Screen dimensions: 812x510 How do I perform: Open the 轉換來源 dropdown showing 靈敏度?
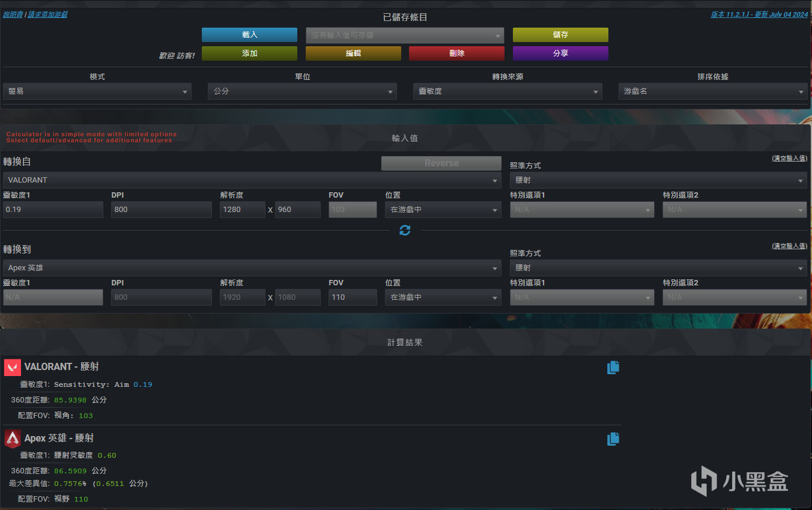[507, 91]
